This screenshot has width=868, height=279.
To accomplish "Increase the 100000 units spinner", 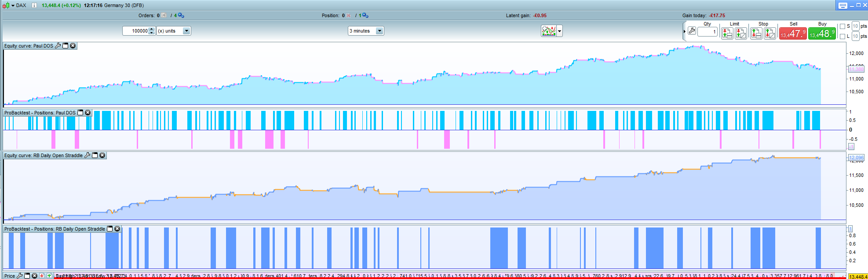I will pyautogui.click(x=152, y=29).
